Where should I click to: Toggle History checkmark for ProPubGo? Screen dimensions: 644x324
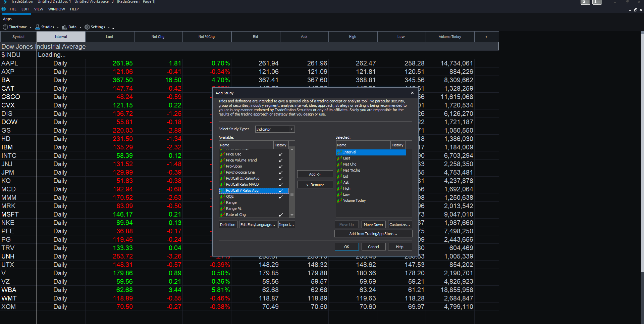pyautogui.click(x=281, y=166)
